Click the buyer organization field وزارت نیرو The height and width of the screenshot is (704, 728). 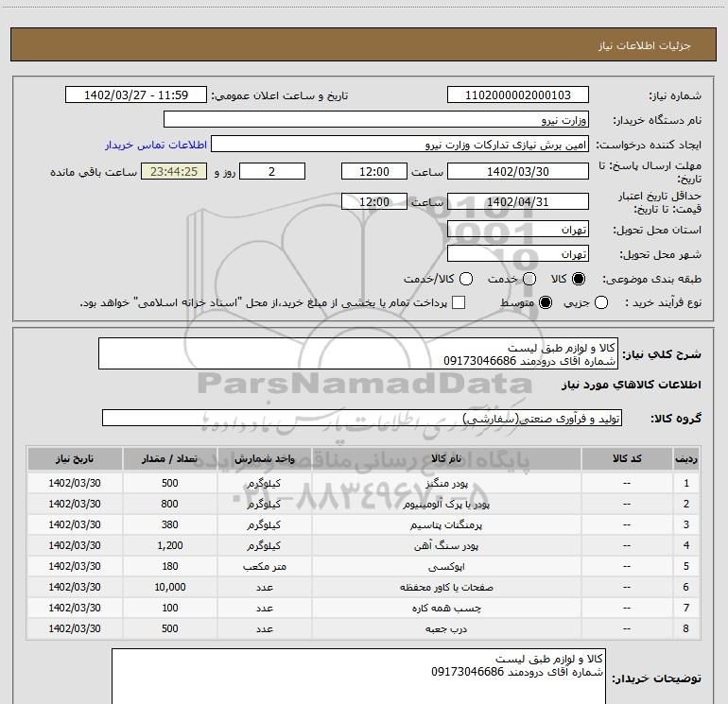tap(376, 120)
